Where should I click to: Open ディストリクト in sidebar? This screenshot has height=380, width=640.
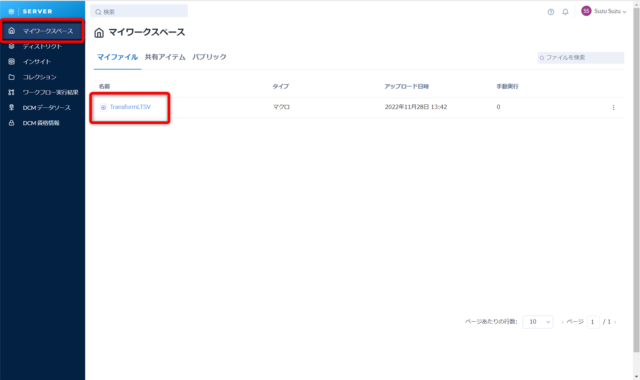pos(42,46)
